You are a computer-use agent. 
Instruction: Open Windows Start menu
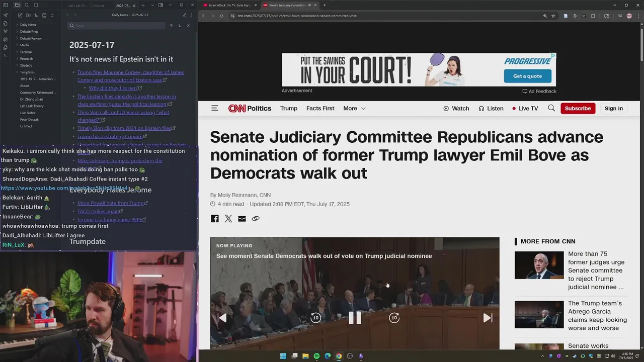tap(283, 356)
